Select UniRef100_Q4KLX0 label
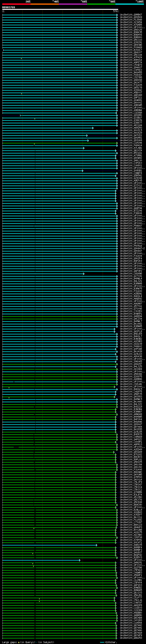146x644 pixels. pyautogui.click(x=131, y=160)
